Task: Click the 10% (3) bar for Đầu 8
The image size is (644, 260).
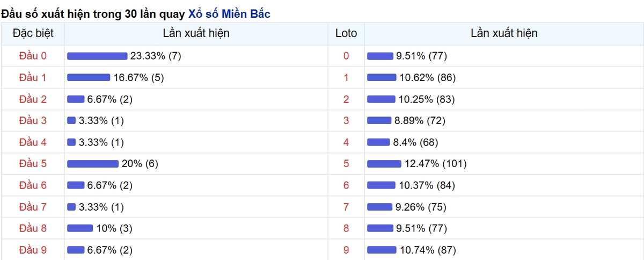Action: click(80, 228)
